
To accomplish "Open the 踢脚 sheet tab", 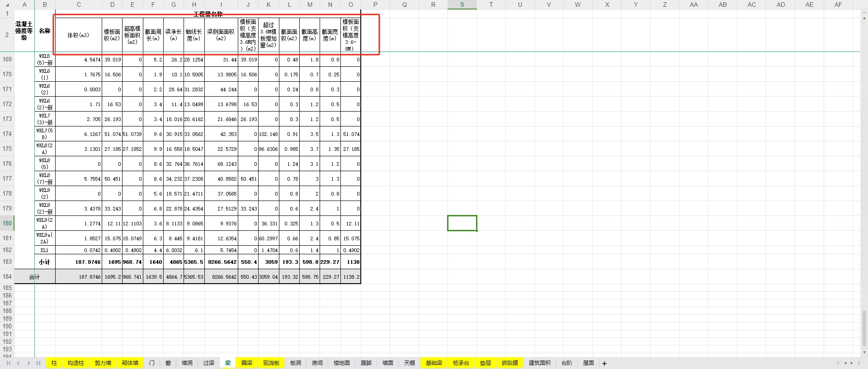I will 366,363.
